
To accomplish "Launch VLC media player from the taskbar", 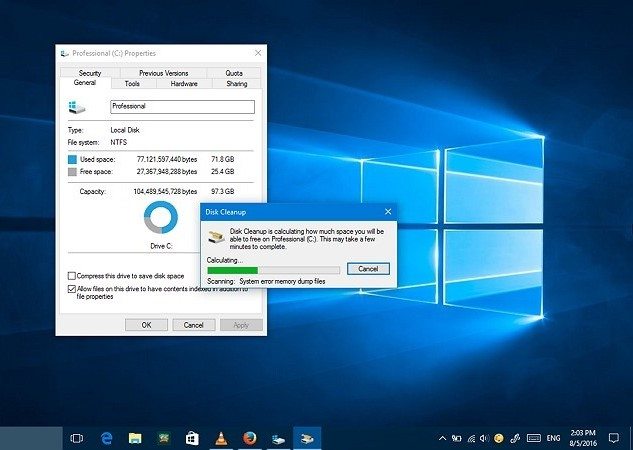I will coord(221,438).
